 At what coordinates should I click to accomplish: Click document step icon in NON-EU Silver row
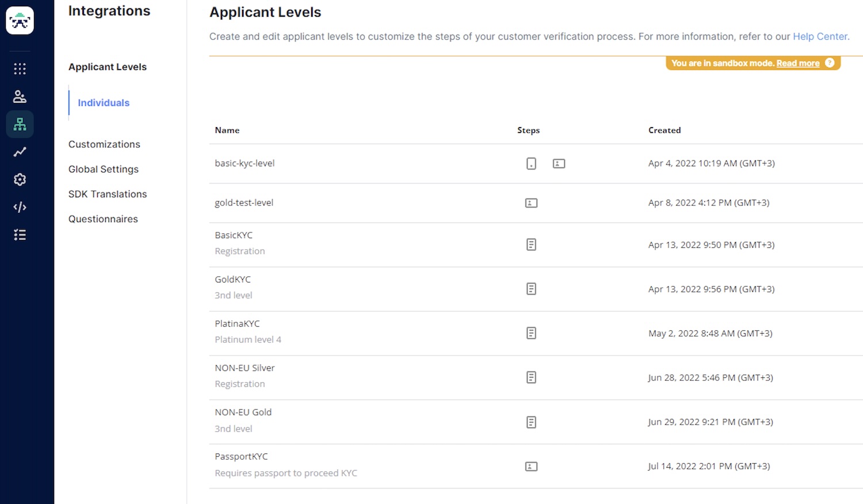click(x=531, y=377)
